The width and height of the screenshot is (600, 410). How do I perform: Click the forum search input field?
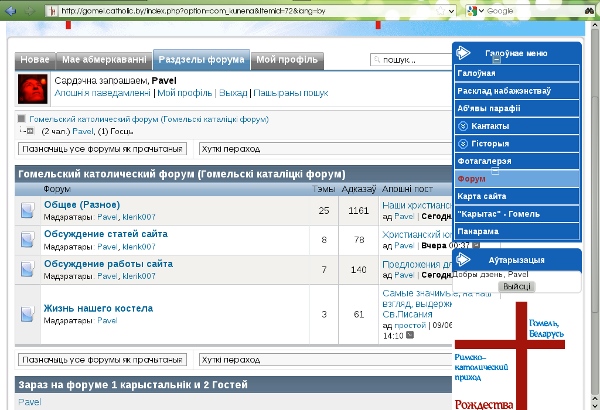(x=411, y=60)
